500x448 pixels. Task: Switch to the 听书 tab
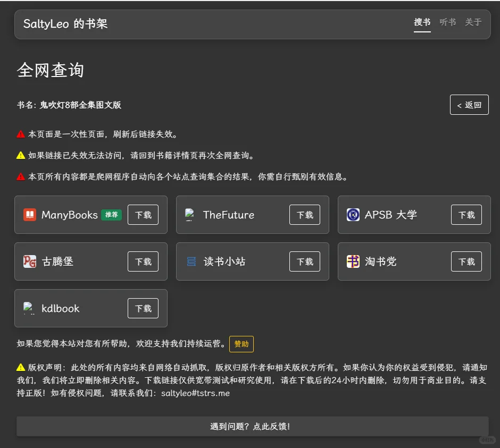pyautogui.click(x=448, y=22)
